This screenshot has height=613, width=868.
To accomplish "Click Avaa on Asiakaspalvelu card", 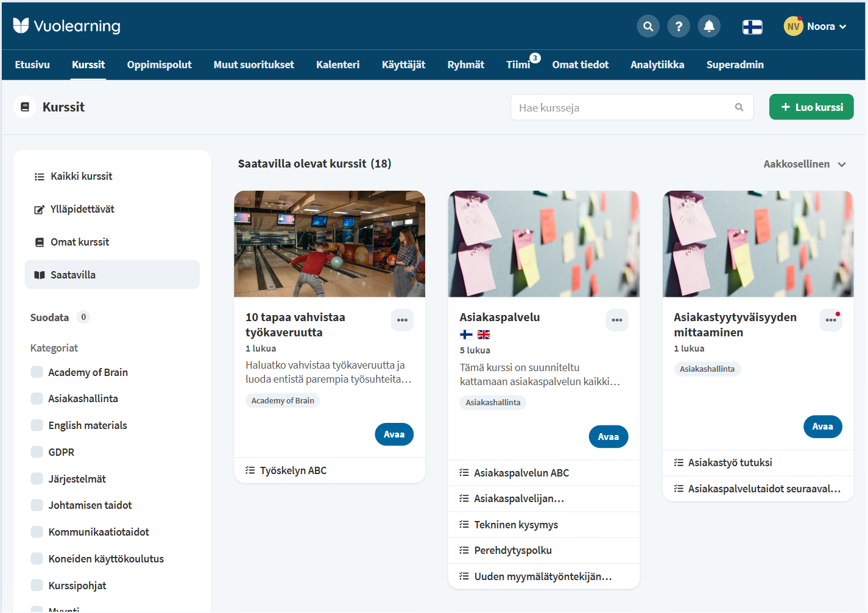I will point(609,437).
